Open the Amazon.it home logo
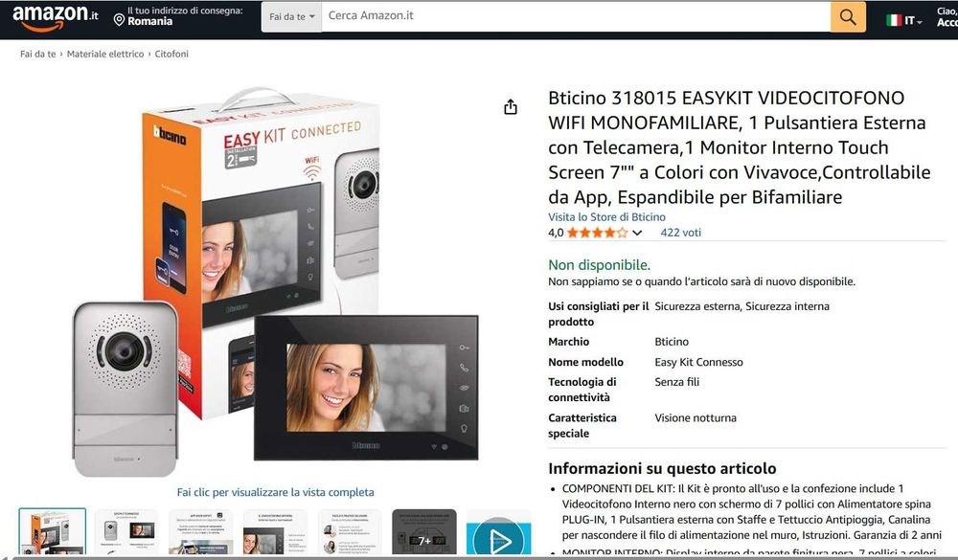 pyautogui.click(x=55, y=17)
